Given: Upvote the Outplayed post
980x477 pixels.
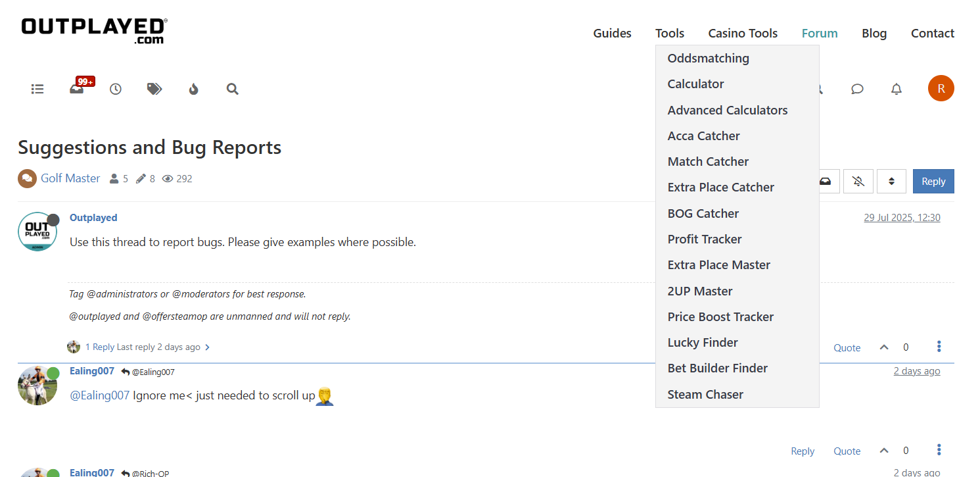Looking at the screenshot, I should (884, 347).
